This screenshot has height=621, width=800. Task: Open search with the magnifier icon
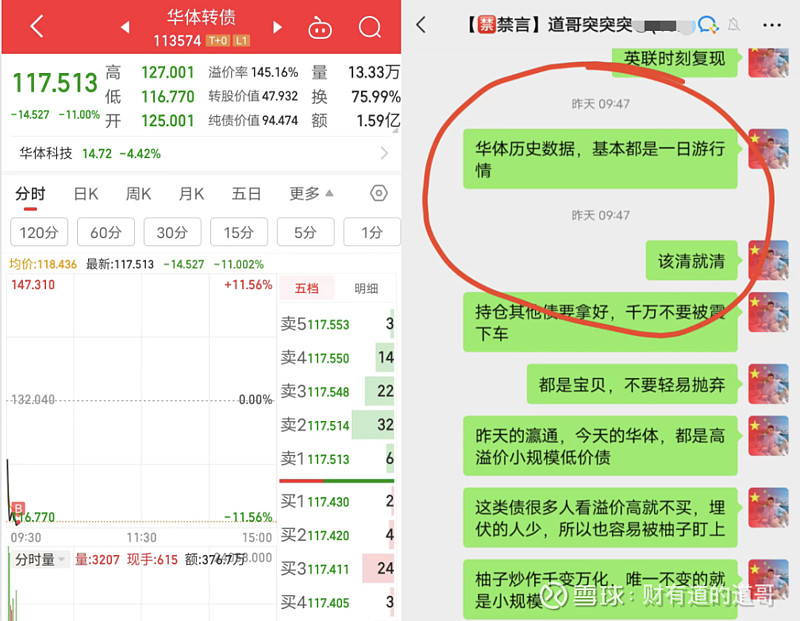click(x=370, y=27)
